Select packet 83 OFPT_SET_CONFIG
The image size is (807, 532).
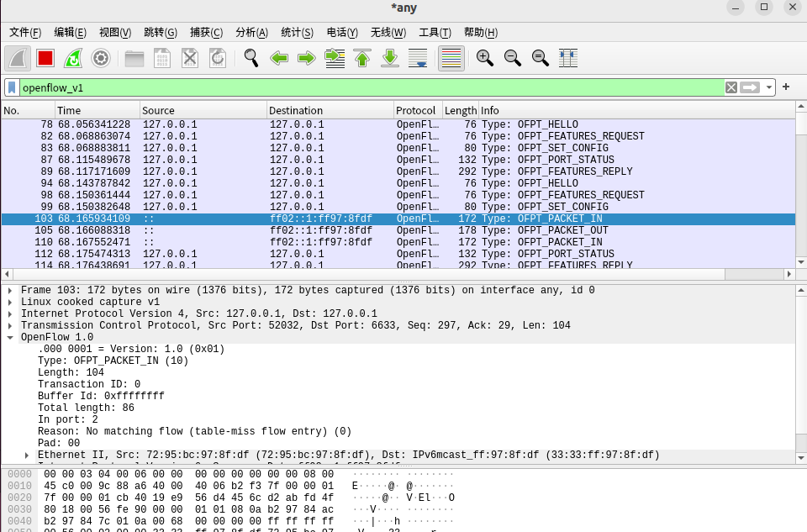(x=398, y=148)
